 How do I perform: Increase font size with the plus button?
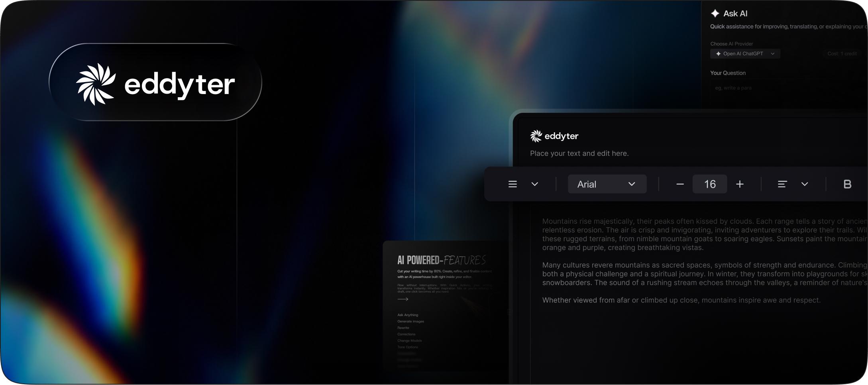pyautogui.click(x=740, y=184)
